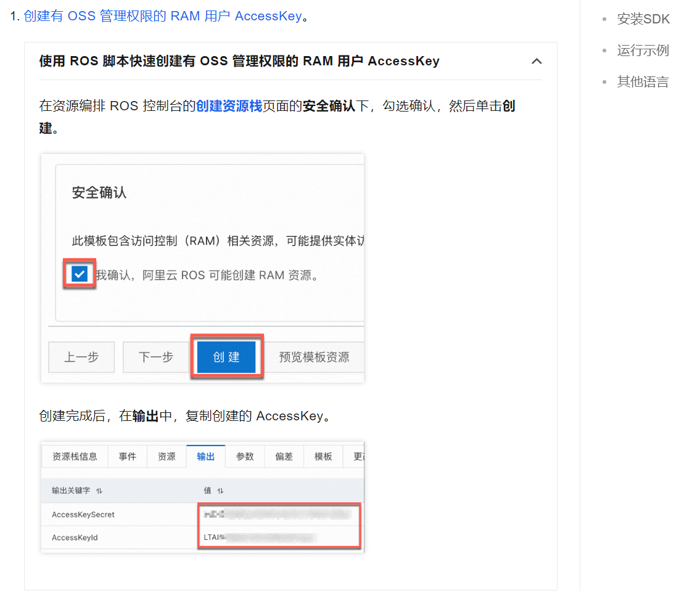Click the 上一步 button

[x=81, y=357]
